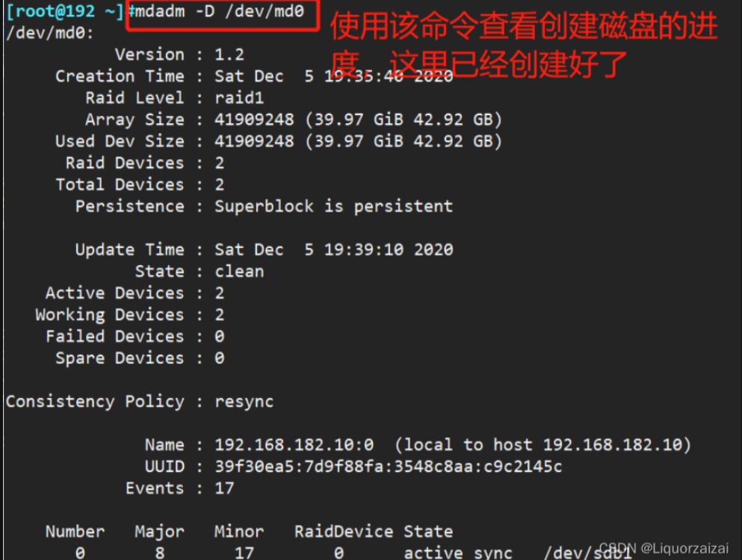Click the Used Dev Size line

tap(278, 141)
